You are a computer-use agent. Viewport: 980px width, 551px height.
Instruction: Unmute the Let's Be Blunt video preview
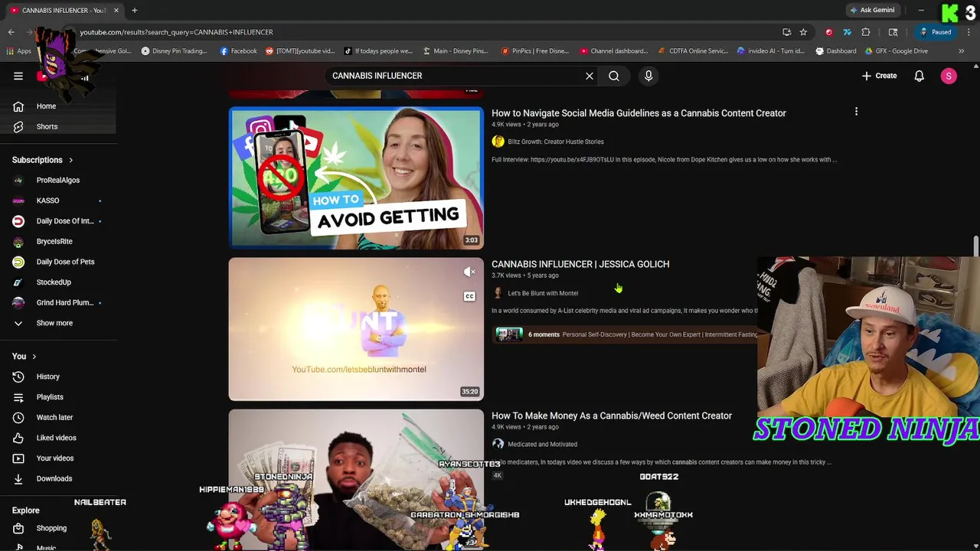click(x=469, y=272)
